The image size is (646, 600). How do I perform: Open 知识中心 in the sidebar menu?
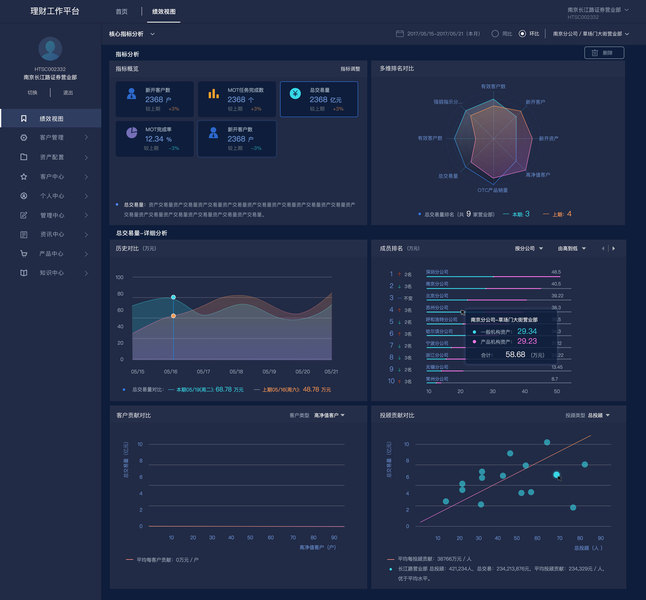51,273
